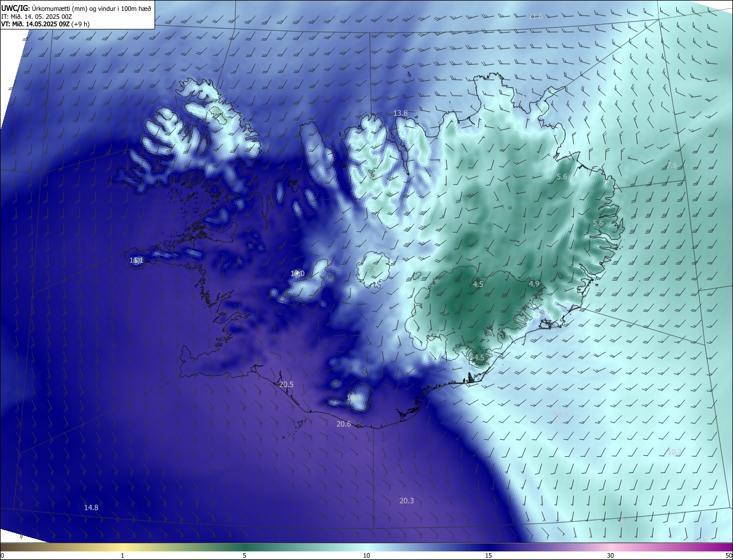Image resolution: width=733 pixels, height=560 pixels.
Task: Click the 14.1 value at the western peninsula tip
Action: coord(136,261)
